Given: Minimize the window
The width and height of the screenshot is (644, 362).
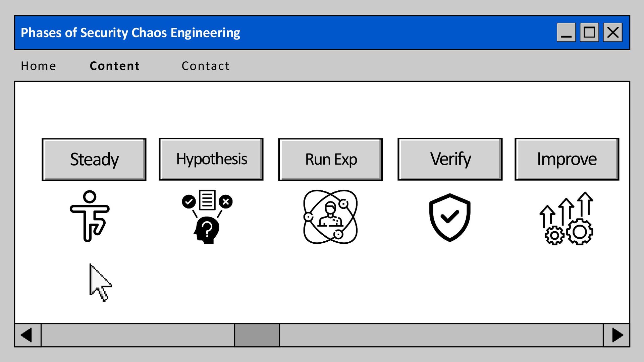Looking at the screenshot, I should 566,33.
